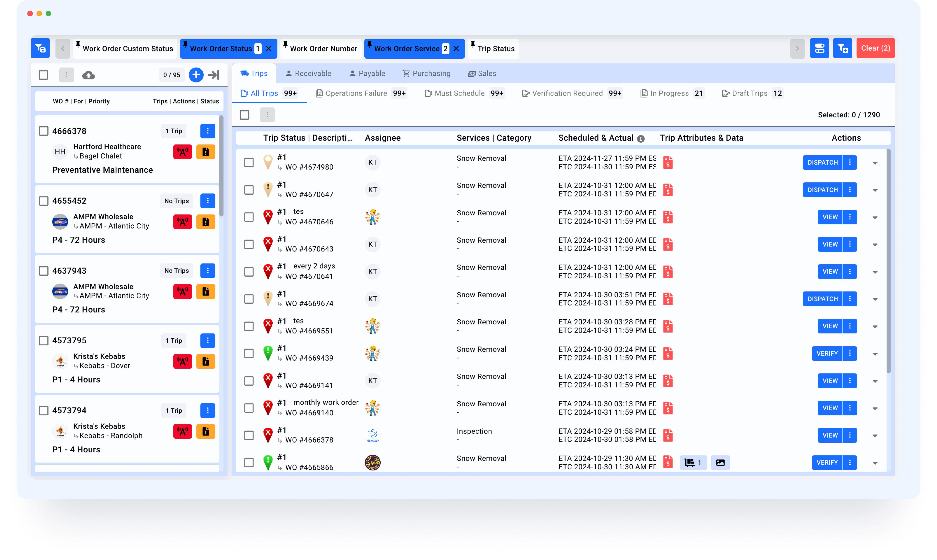Open the Sales tab
The height and width of the screenshot is (560, 937).
(482, 74)
